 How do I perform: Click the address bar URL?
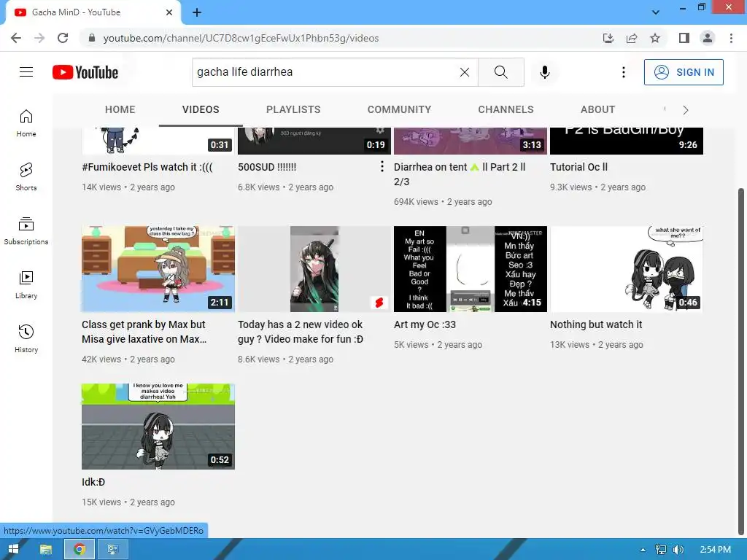[x=241, y=38]
